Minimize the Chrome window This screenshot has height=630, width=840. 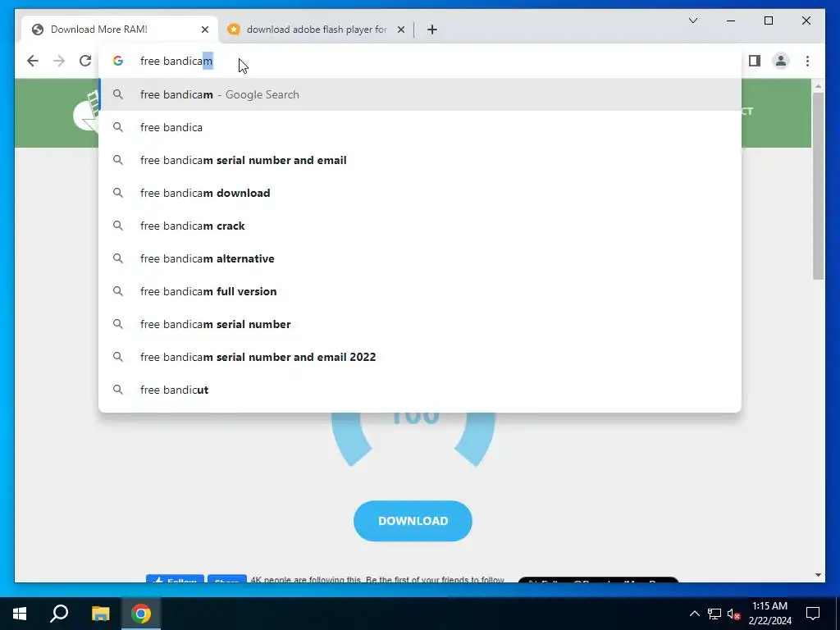[x=731, y=21]
